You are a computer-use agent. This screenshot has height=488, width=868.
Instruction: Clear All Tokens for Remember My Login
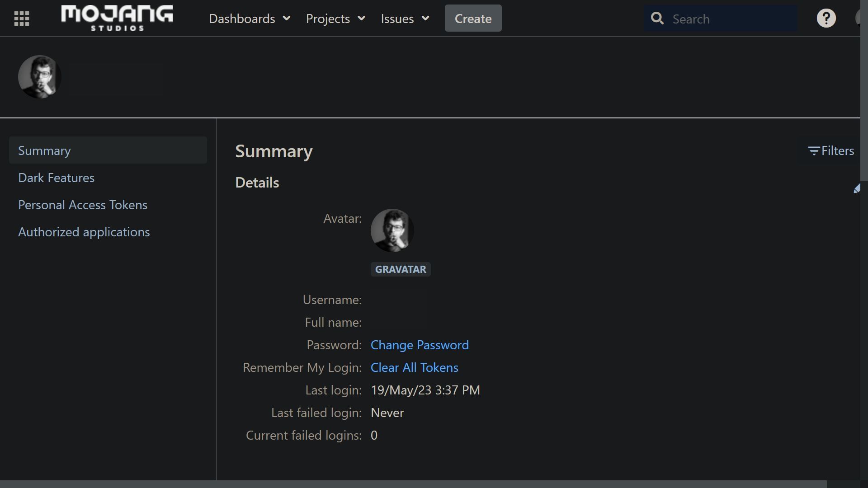click(414, 367)
